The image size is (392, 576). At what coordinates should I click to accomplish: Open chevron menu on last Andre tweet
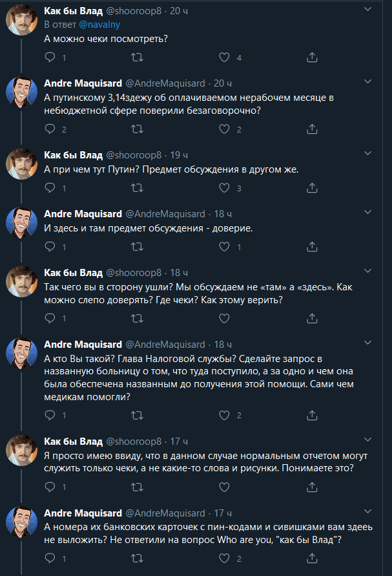point(367,512)
